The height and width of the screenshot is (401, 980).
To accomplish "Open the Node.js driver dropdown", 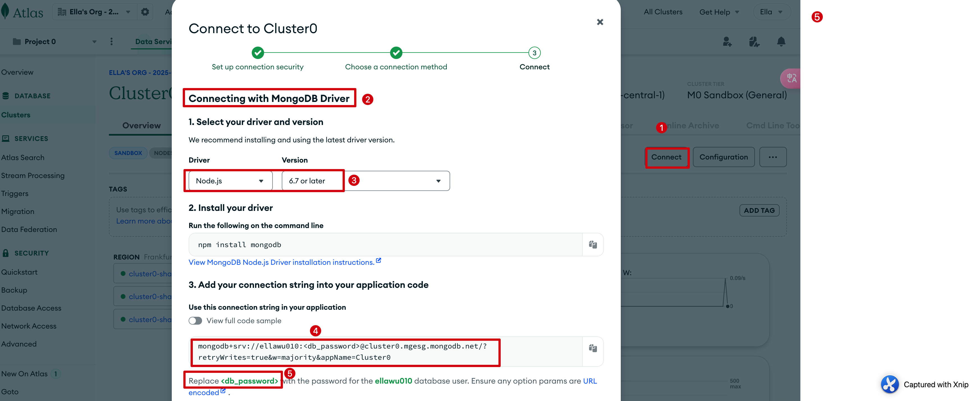I will 230,181.
